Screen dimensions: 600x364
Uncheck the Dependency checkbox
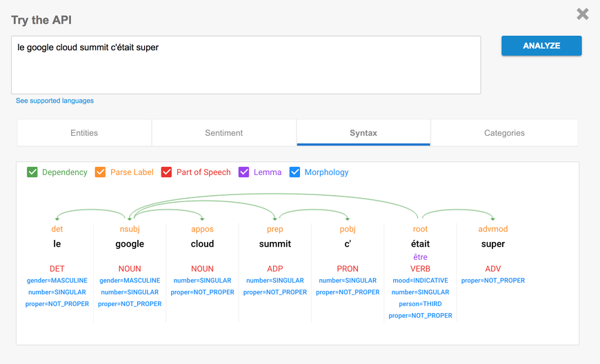(32, 172)
